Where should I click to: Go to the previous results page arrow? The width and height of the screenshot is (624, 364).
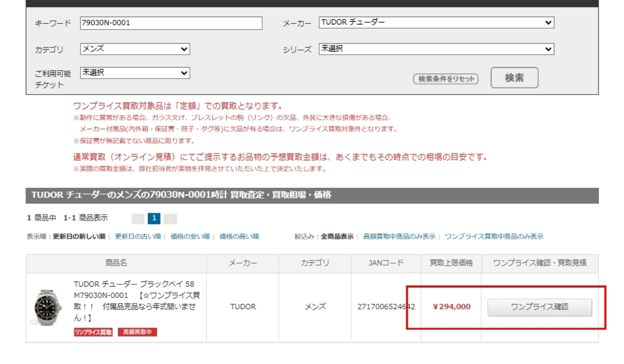coord(138,218)
